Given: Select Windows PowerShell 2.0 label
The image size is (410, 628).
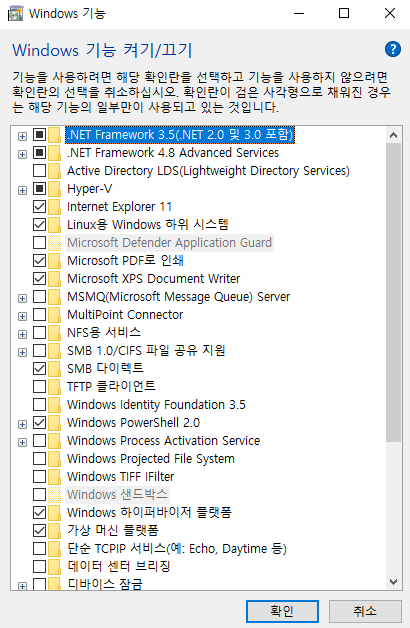Looking at the screenshot, I should [x=134, y=423].
